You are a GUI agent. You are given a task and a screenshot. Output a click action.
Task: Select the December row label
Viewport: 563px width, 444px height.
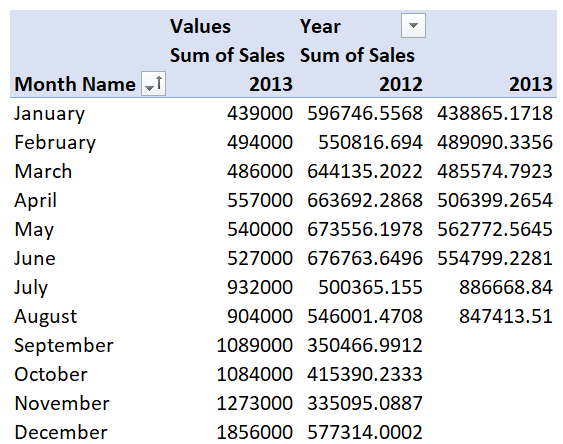(x=61, y=433)
